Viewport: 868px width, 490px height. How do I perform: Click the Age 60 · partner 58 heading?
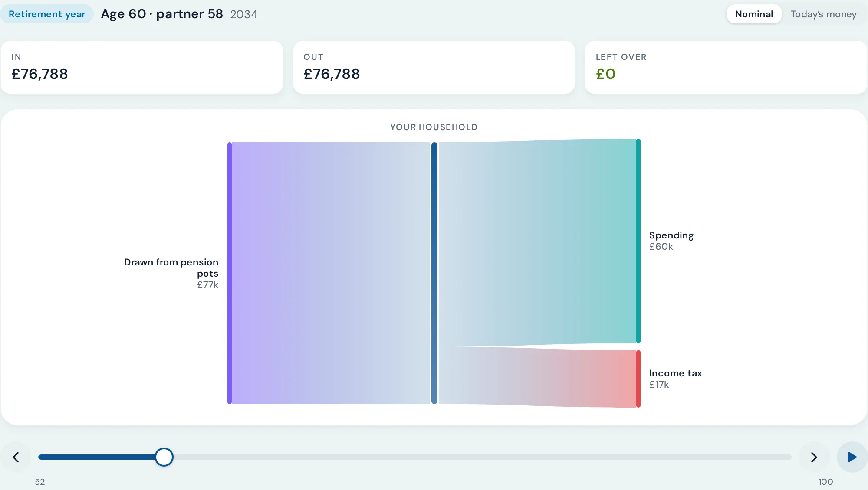pos(162,14)
